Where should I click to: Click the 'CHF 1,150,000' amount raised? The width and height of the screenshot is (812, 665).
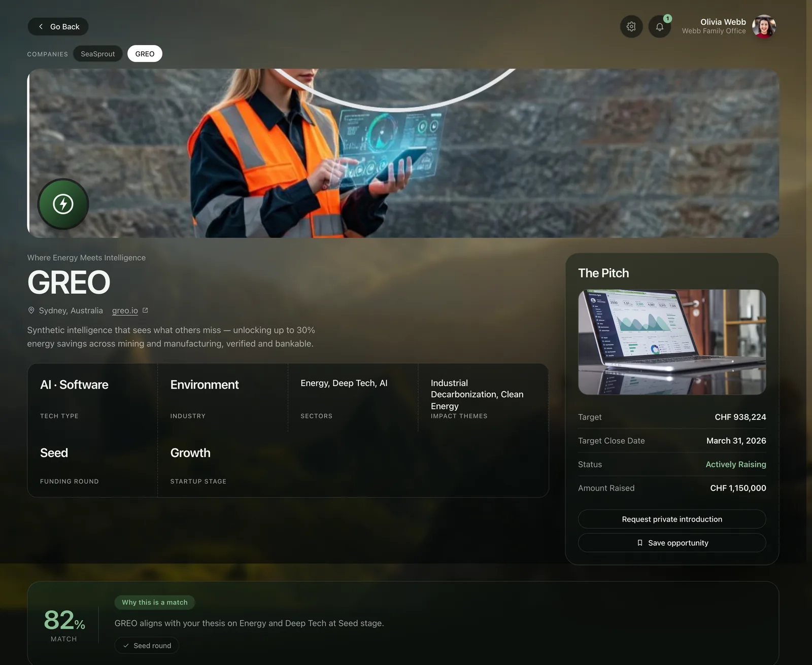click(738, 488)
